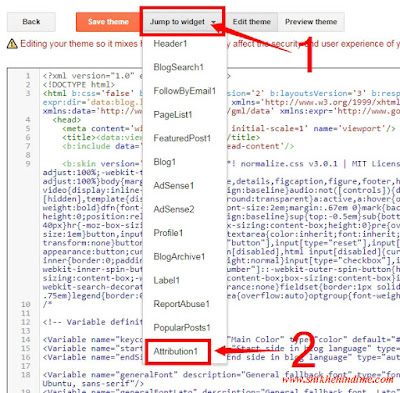Pick ReportAbuse1 from the dropdown

click(181, 304)
